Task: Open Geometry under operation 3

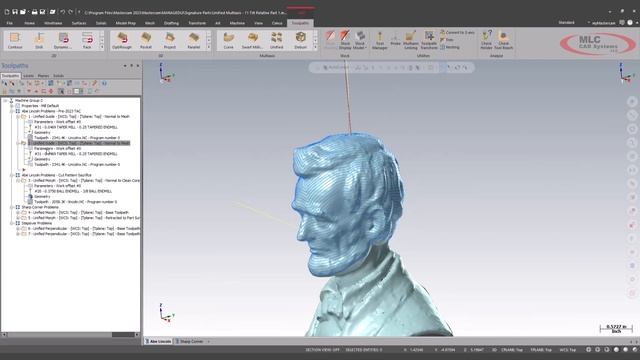Action: [x=42, y=196]
